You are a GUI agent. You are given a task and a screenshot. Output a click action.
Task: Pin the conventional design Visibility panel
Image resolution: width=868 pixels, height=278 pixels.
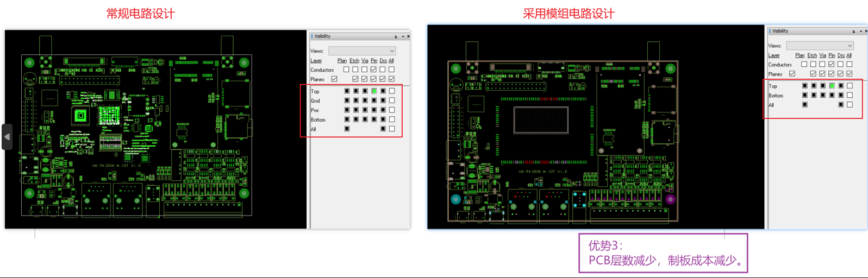pyautogui.click(x=396, y=36)
